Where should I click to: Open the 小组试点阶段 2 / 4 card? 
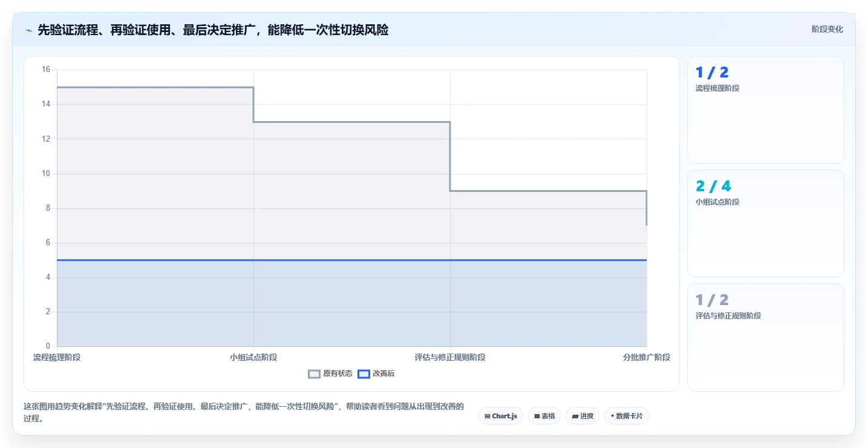(x=766, y=223)
